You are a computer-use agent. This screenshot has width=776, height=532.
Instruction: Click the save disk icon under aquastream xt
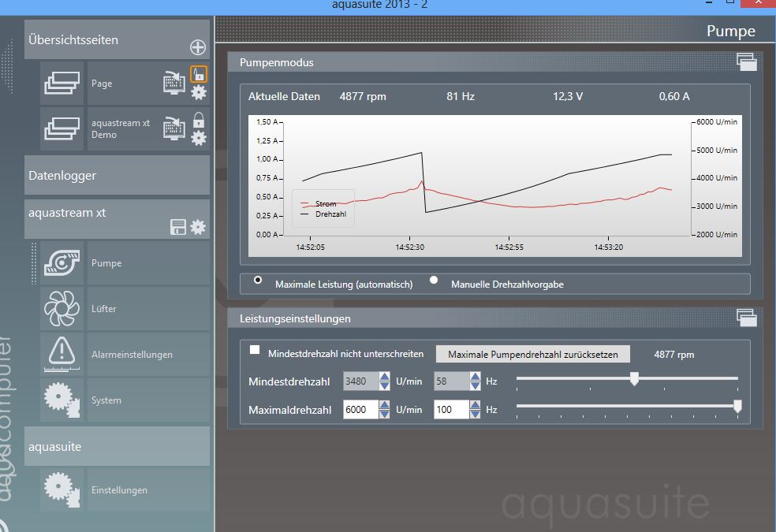tap(178, 227)
